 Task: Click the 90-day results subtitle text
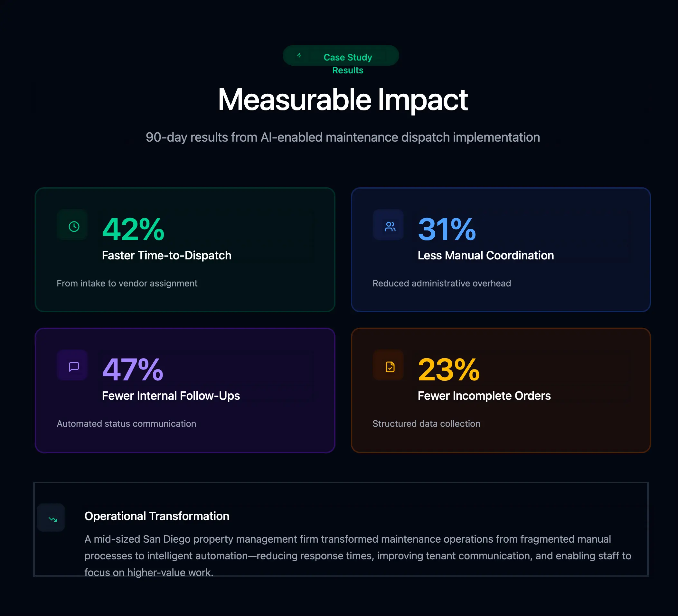342,137
